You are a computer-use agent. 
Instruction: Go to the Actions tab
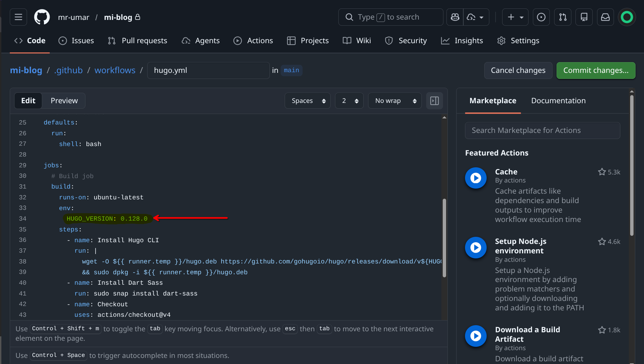point(253,40)
